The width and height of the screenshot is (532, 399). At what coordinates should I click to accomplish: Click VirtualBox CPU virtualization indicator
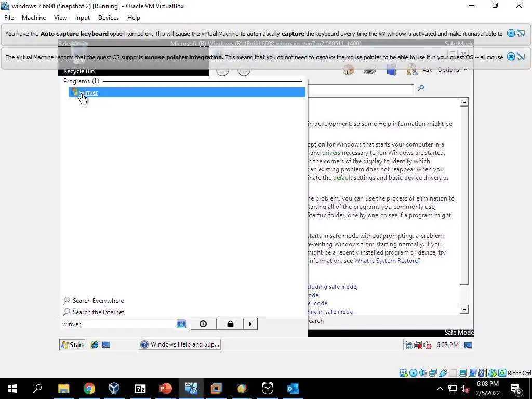click(482, 373)
